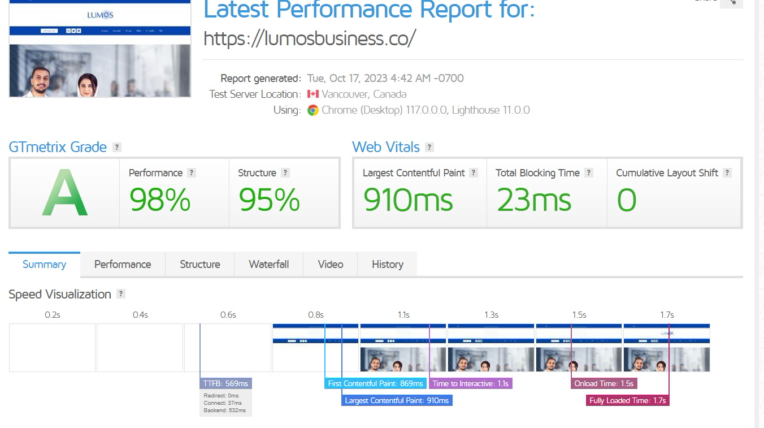Click the help icon next to Performance score
The width and height of the screenshot is (764, 428).
192,173
